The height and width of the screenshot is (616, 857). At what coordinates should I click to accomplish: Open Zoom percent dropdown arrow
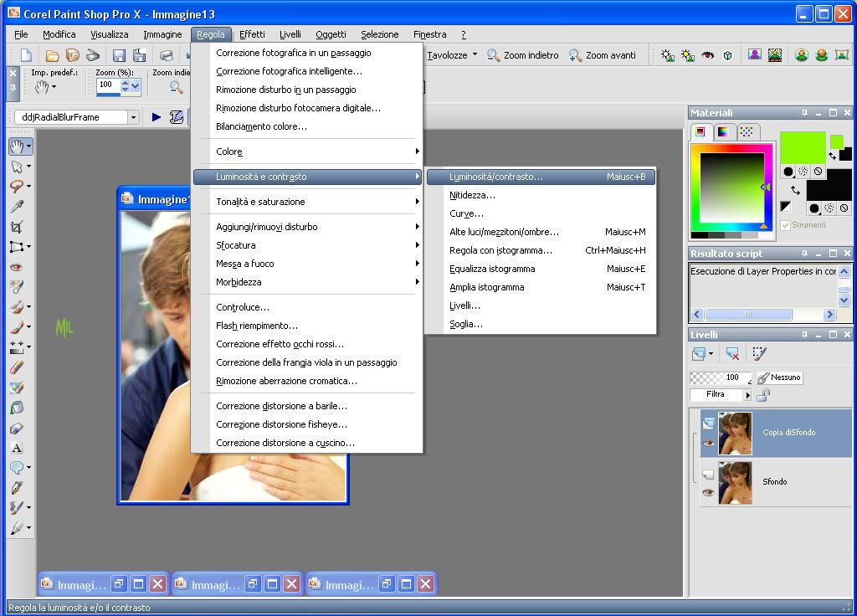click(x=135, y=85)
